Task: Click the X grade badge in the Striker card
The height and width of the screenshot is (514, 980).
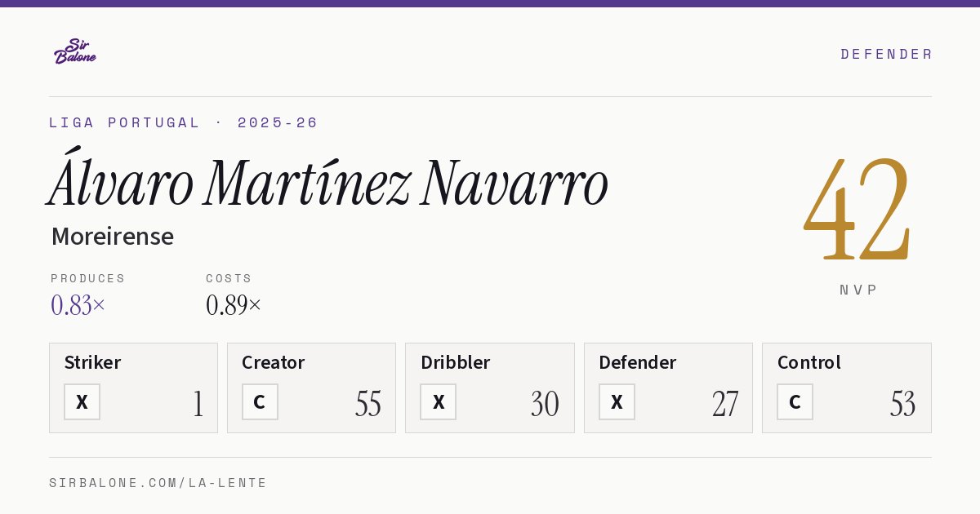Action: 82,401
